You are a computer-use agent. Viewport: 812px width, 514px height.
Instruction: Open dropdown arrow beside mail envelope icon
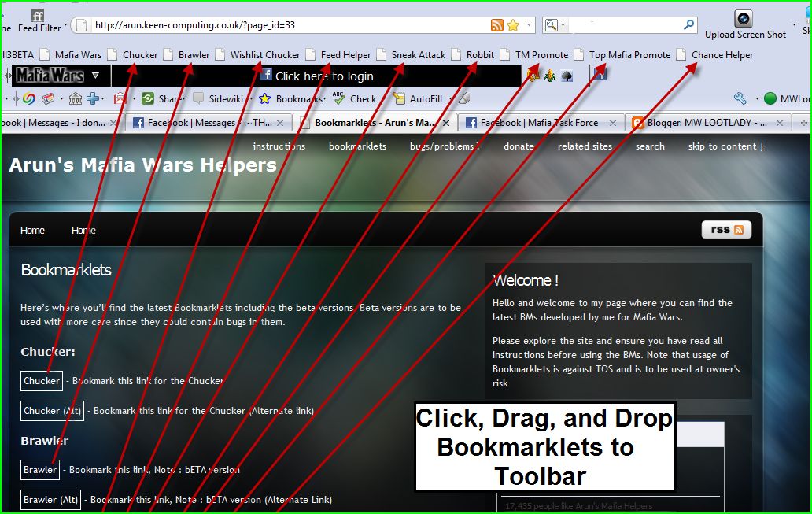[134, 98]
